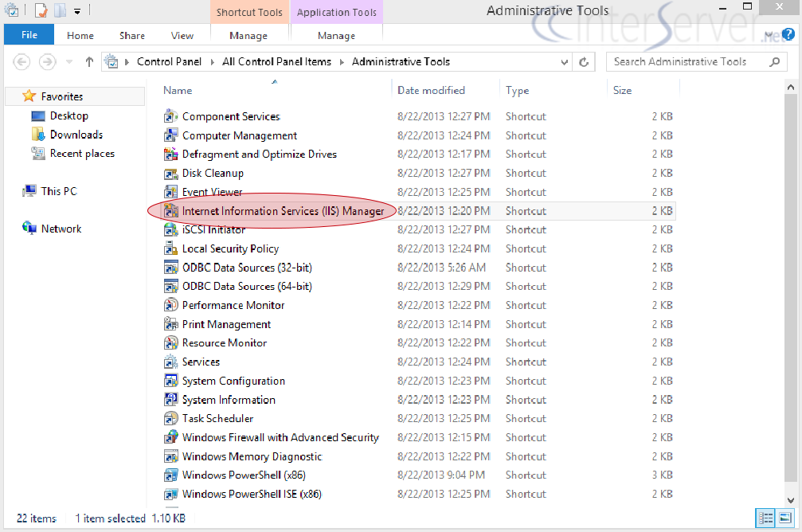Select the Print Management icon
This screenshot has width=802, height=532.
point(170,324)
